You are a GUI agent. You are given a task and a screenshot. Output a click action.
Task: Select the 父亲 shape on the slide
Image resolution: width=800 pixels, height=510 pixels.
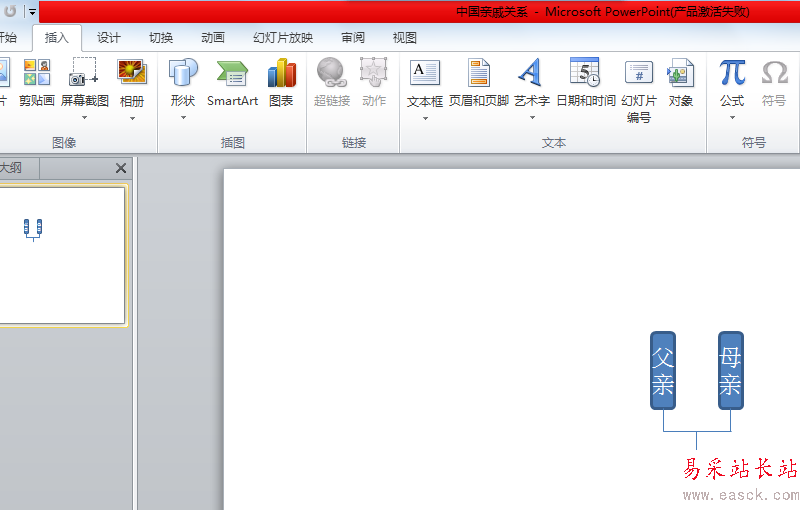click(x=663, y=370)
